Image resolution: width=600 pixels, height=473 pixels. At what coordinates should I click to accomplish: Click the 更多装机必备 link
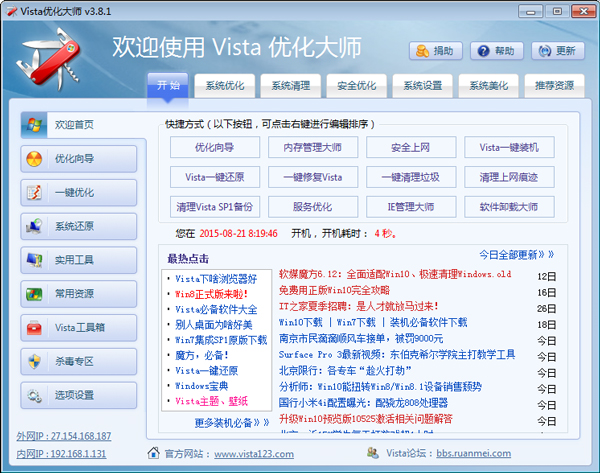coord(232,422)
